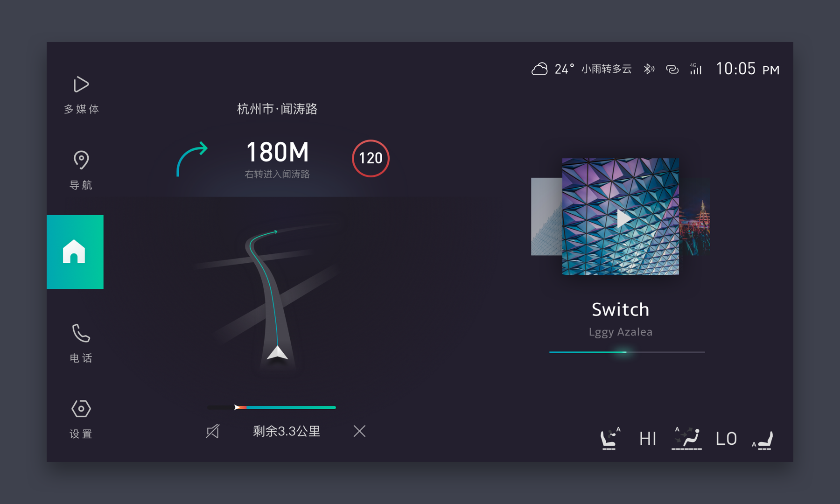Tap the HI temperature setting

[x=648, y=439]
